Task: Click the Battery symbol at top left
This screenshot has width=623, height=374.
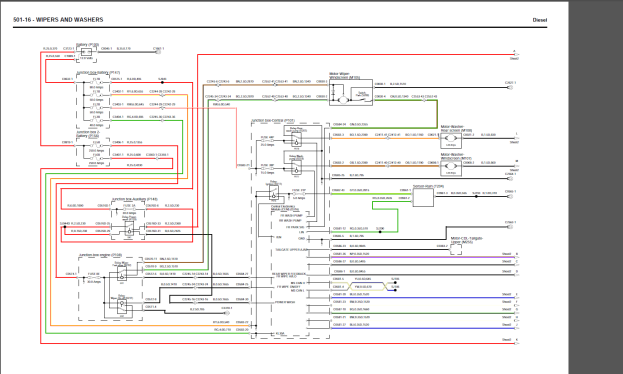Action: pyautogui.click(x=86, y=52)
